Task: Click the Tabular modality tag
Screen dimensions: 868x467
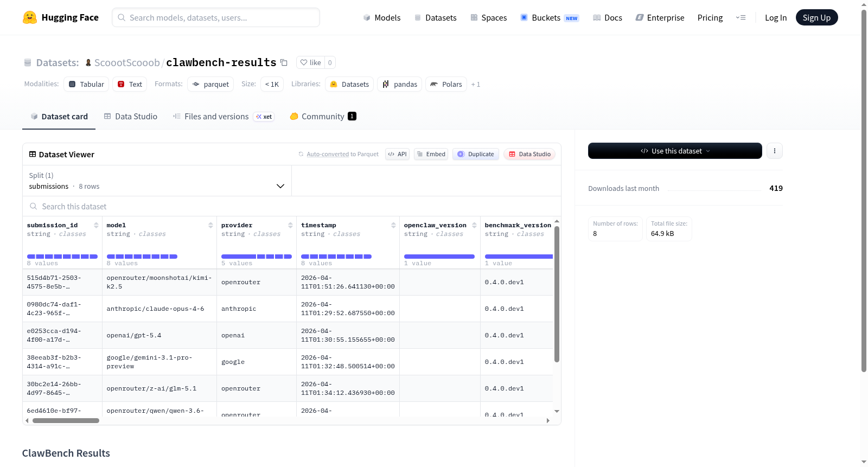Action: coord(86,84)
